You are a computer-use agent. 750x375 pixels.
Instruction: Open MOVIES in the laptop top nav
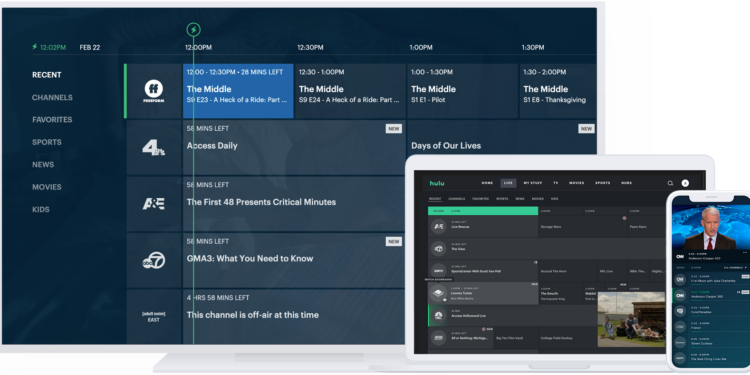(x=576, y=183)
